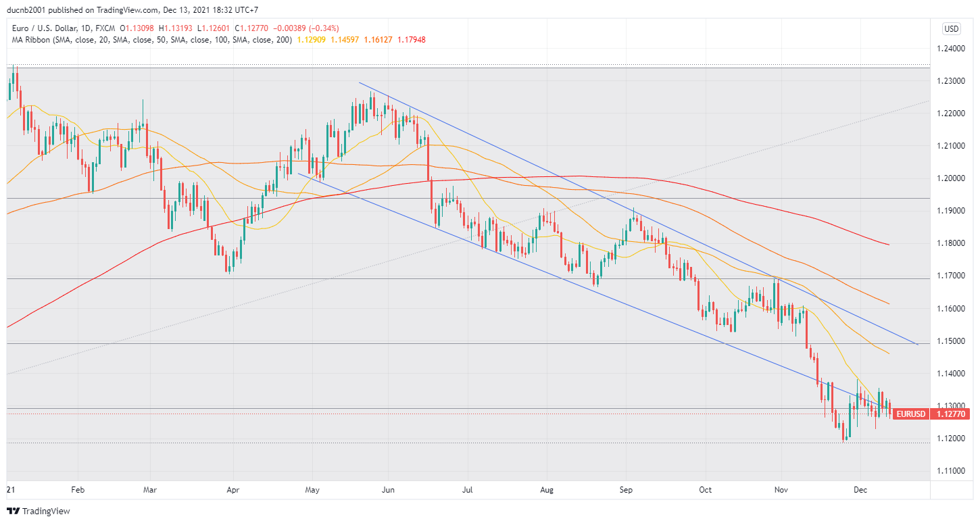Click the Feb label on time axis
980x523 pixels.
[x=77, y=489]
